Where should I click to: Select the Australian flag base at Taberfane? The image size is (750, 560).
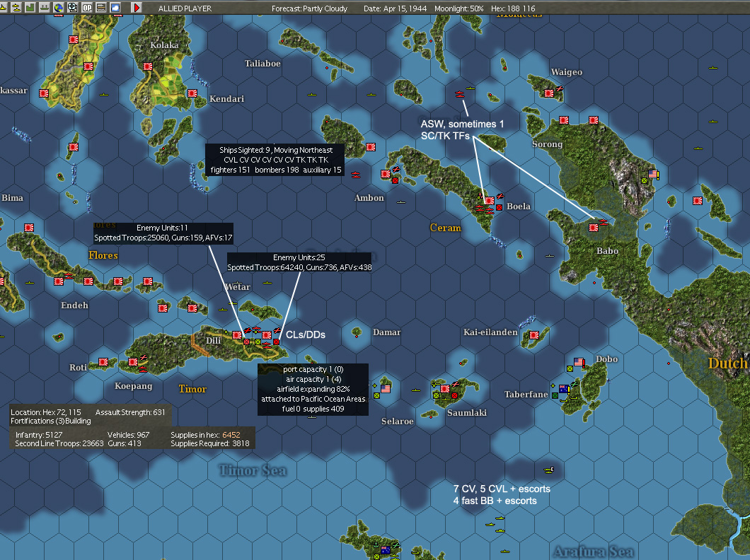pyautogui.click(x=564, y=389)
